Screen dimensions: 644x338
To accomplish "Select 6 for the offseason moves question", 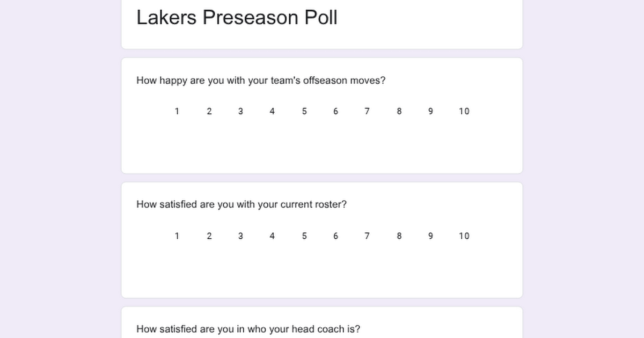I will tap(335, 111).
